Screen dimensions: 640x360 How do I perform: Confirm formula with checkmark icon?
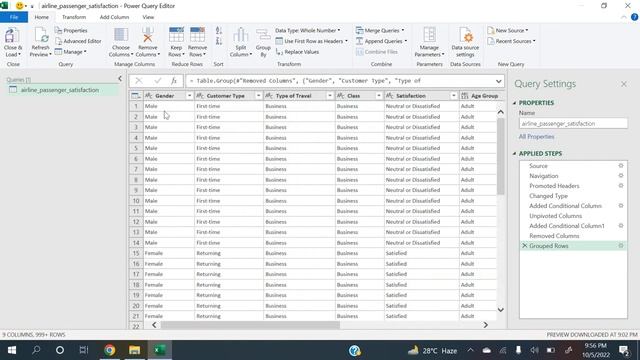pyautogui.click(x=158, y=81)
